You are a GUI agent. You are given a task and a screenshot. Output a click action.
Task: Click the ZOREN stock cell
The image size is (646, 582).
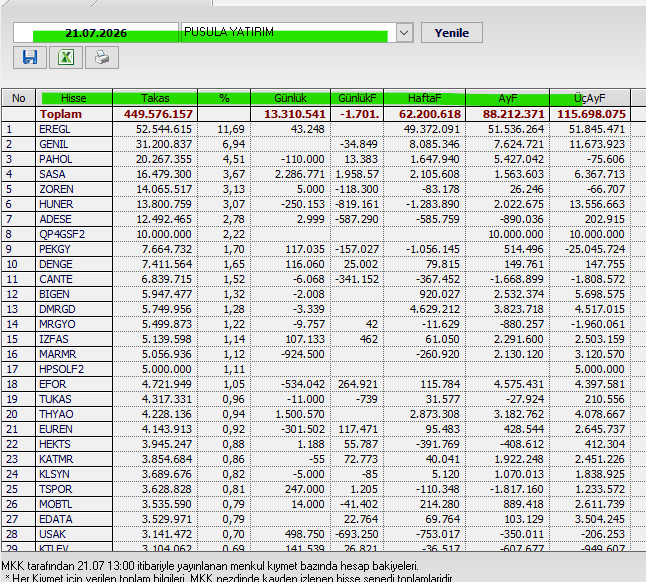[74, 189]
